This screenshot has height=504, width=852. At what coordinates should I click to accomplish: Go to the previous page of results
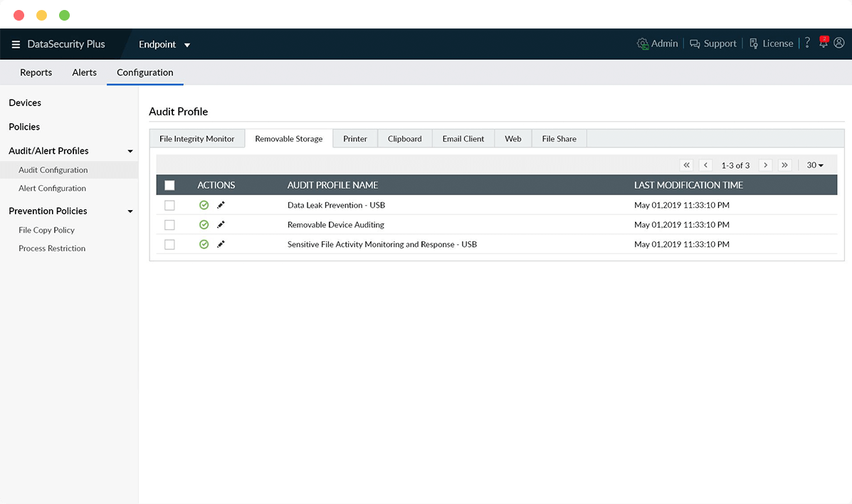tap(706, 164)
